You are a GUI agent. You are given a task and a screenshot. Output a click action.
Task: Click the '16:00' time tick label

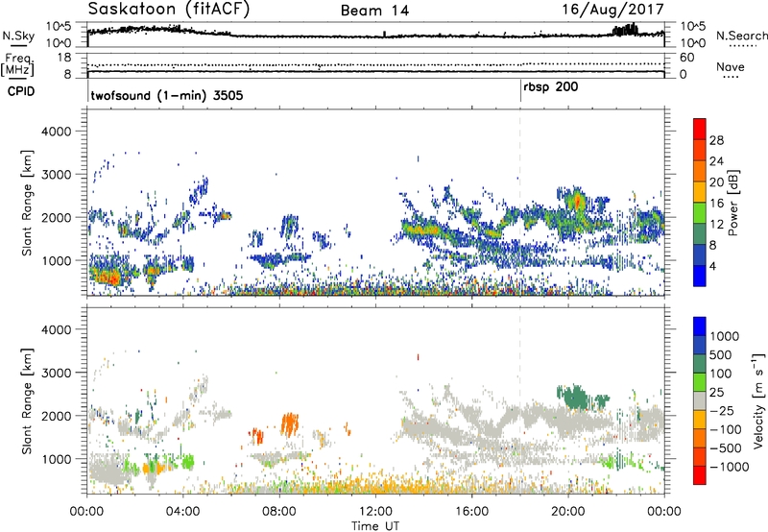tap(471, 512)
